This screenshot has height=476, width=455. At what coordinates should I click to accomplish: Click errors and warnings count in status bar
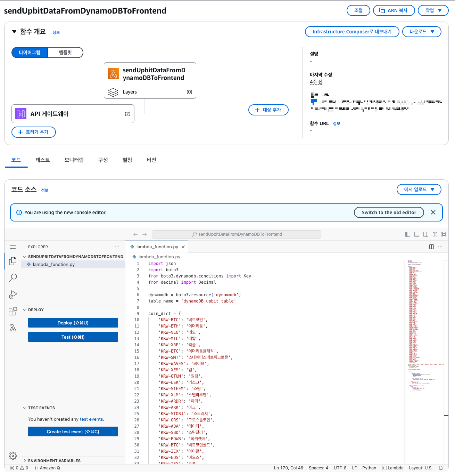(x=19, y=468)
